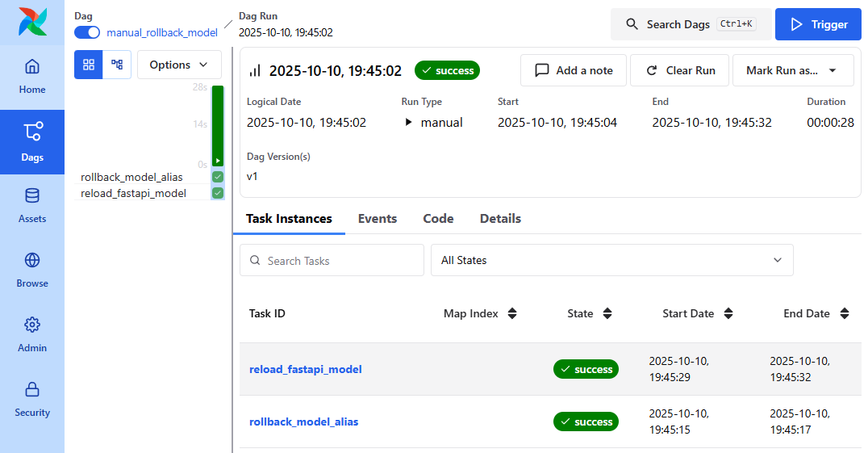The image size is (868, 453).
Task: Select reload_fastapi_model row in grid tree
Action: click(133, 193)
